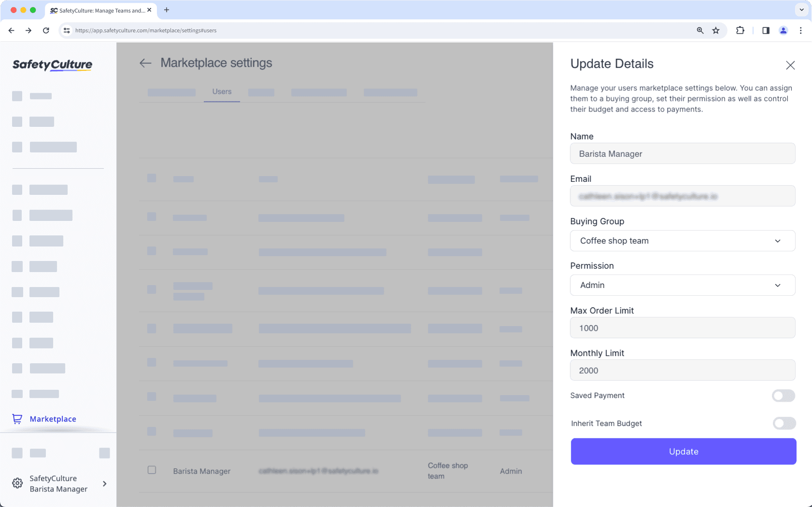Expand the SafetyCulture Barista Manager account chevron
Screen dimensions: 812x507
(x=104, y=483)
